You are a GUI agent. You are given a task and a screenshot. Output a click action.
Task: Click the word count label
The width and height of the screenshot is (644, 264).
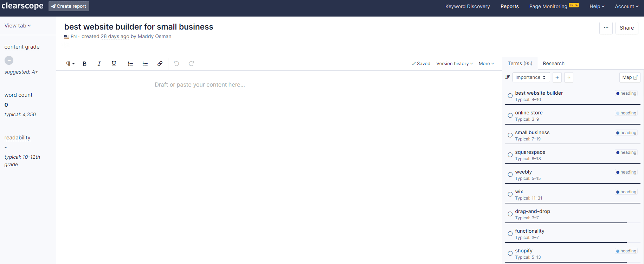coord(18,95)
